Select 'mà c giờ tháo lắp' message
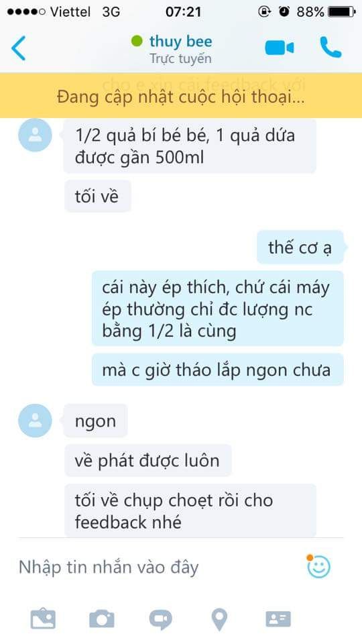362x644 pixels. pyautogui.click(x=217, y=370)
